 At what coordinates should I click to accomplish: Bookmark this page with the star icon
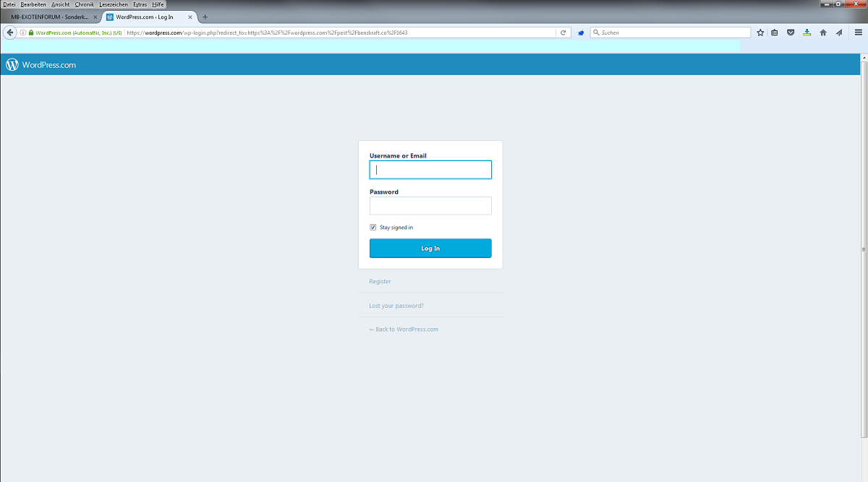[x=760, y=33]
